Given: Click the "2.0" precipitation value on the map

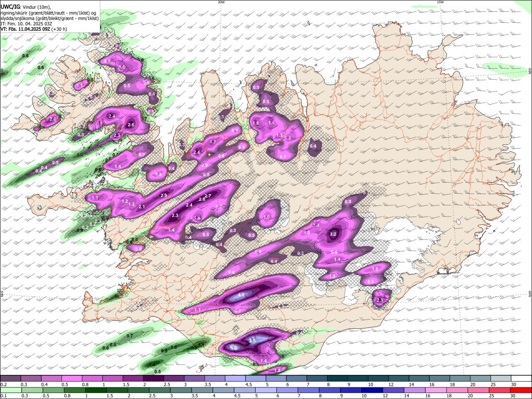Looking at the screenshot, I should tap(53, 119).
